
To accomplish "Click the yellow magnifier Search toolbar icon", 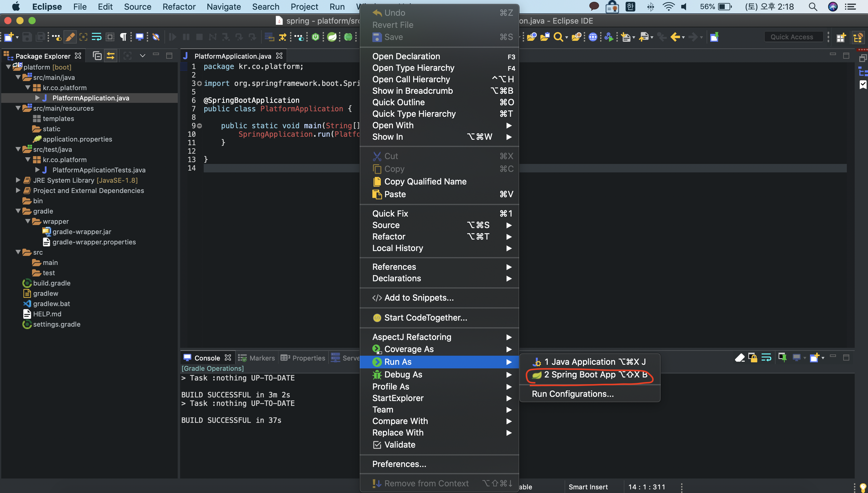I will [558, 37].
